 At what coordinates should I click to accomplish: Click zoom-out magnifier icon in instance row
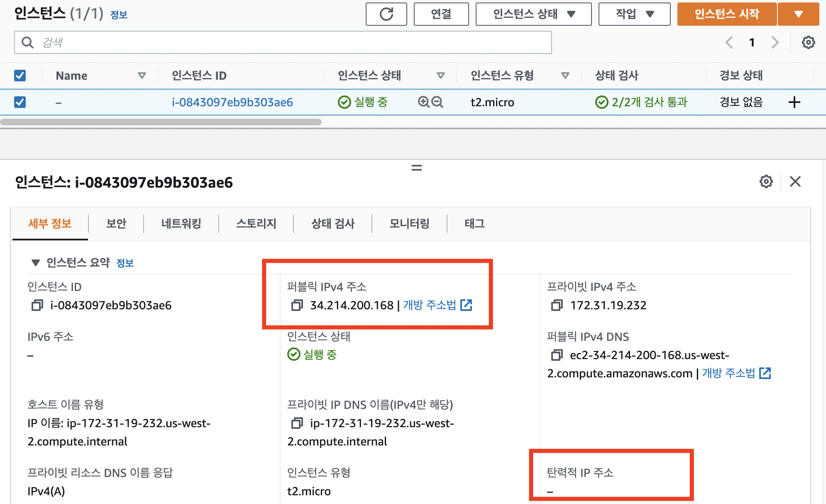pos(437,102)
